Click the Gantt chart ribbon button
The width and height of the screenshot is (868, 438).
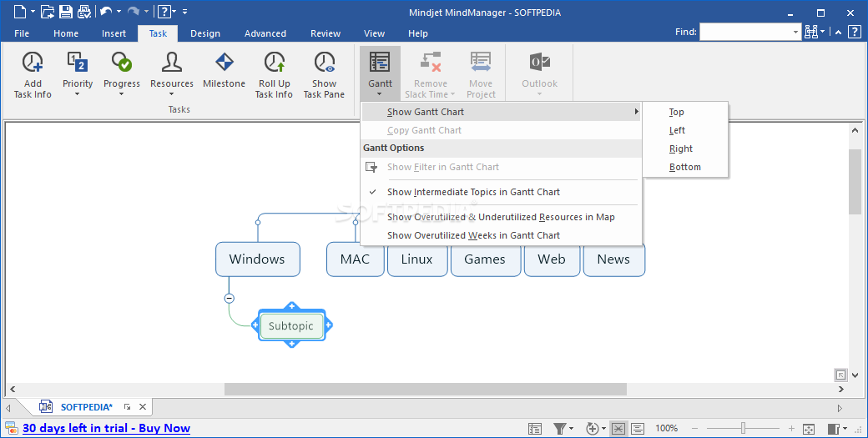pyautogui.click(x=380, y=73)
